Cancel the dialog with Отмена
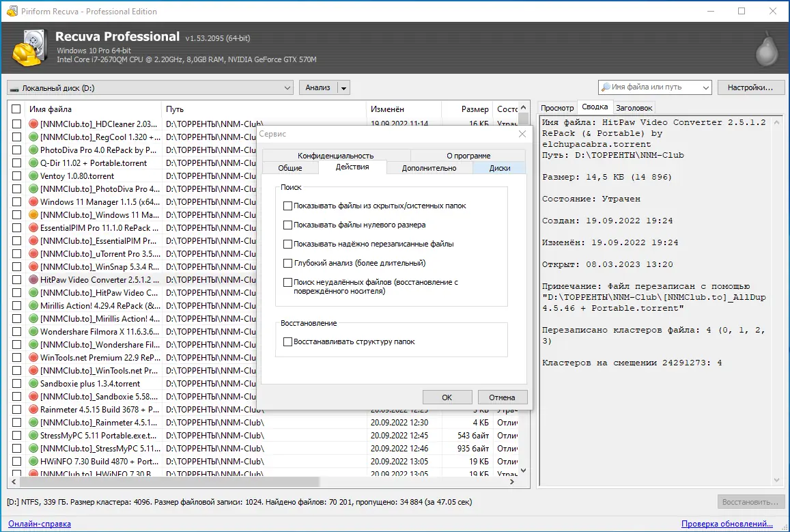 coord(502,397)
